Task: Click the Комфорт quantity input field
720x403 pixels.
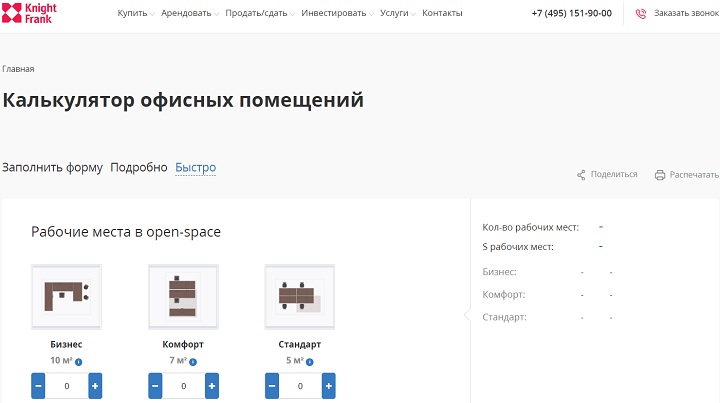Action: [x=184, y=386]
